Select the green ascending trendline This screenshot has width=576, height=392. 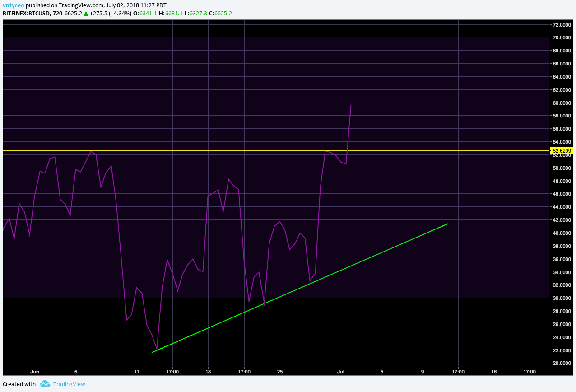(x=300, y=288)
